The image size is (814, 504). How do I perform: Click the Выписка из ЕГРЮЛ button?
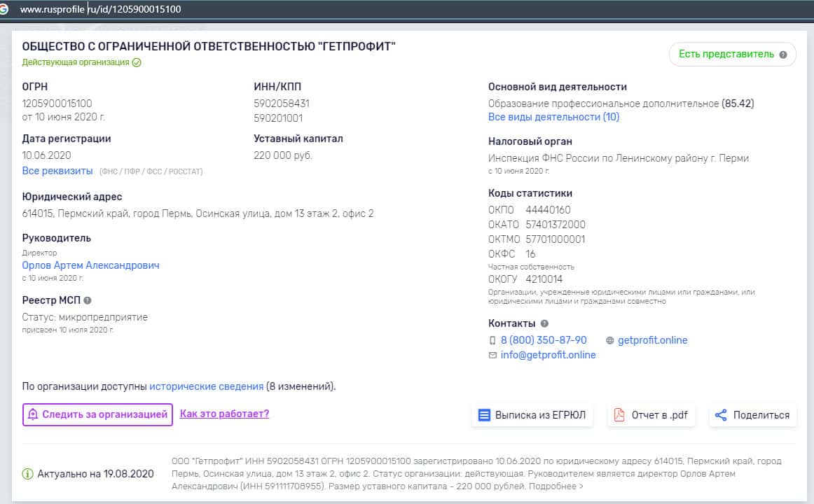click(x=532, y=415)
